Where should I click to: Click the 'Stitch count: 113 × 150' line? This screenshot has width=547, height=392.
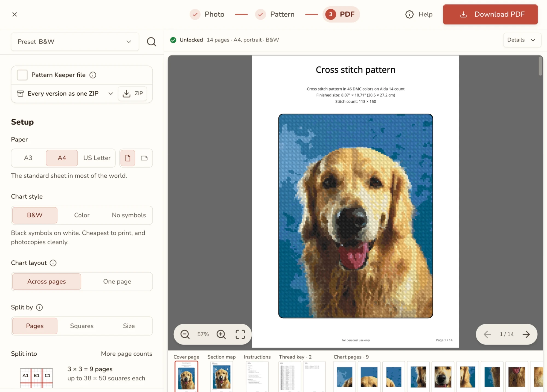tap(356, 102)
